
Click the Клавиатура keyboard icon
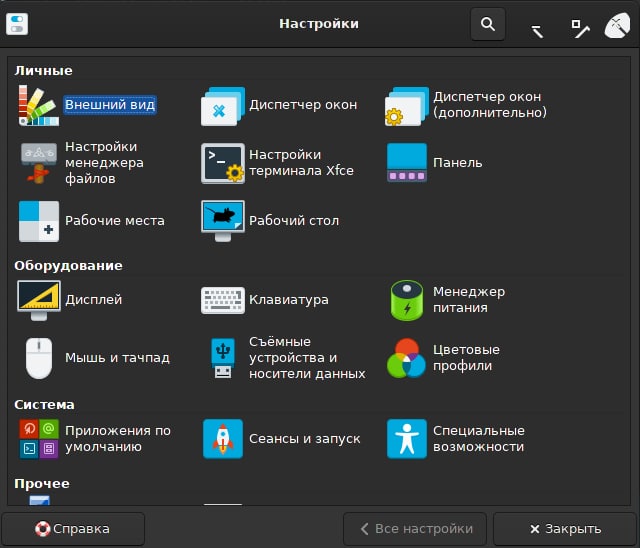223,300
